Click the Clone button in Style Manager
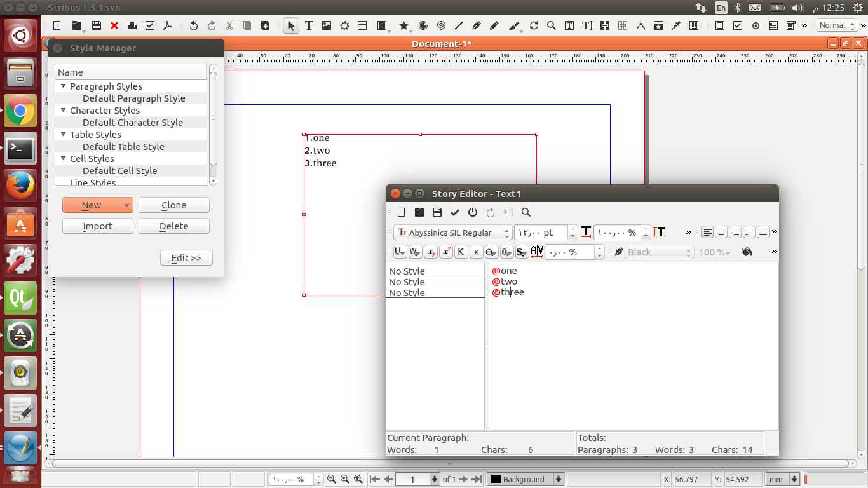868x488 pixels. pyautogui.click(x=173, y=205)
